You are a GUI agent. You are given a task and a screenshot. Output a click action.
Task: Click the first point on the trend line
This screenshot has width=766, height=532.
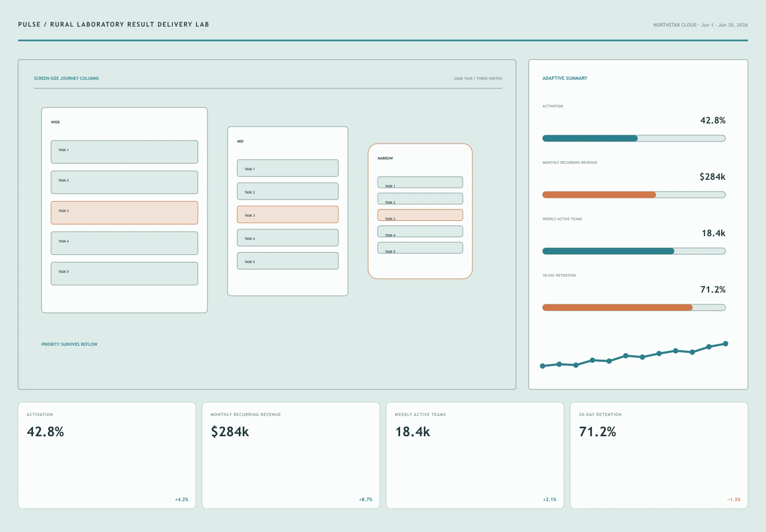(x=543, y=366)
